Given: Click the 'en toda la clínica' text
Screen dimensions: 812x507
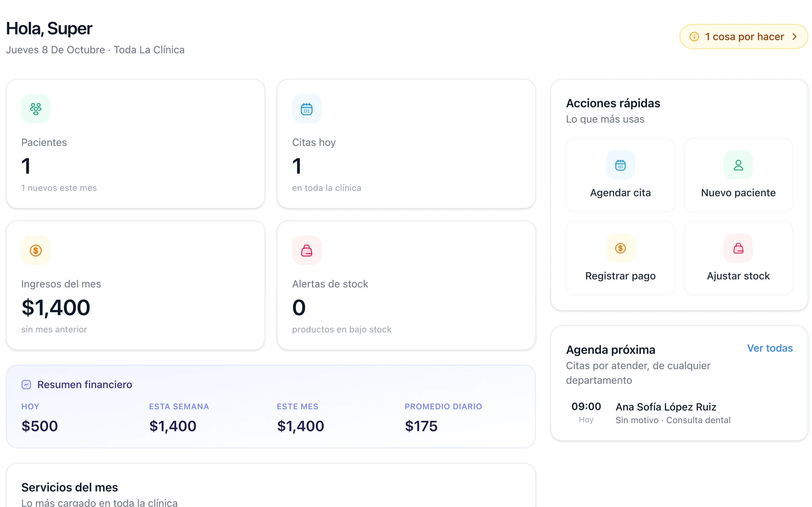Looking at the screenshot, I should tap(326, 188).
